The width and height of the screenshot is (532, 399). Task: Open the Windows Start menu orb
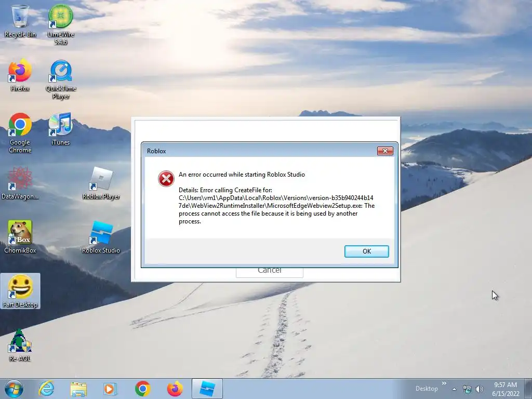[x=14, y=389]
